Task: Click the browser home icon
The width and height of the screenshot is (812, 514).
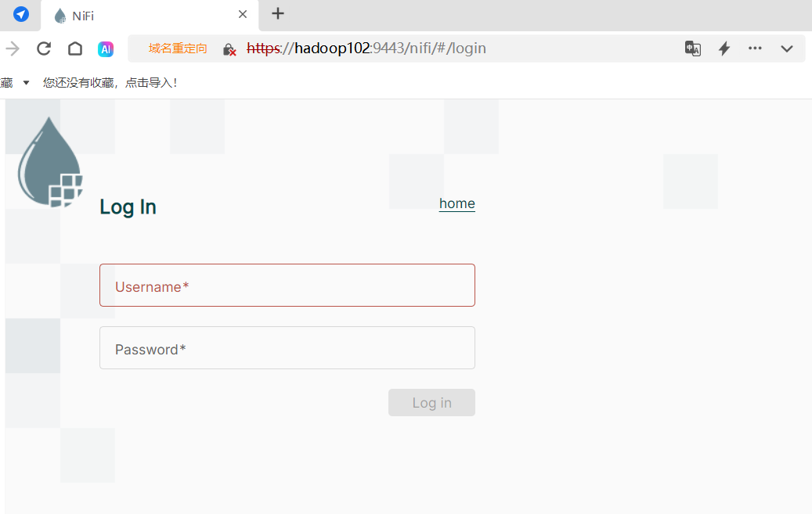Action: click(75, 49)
